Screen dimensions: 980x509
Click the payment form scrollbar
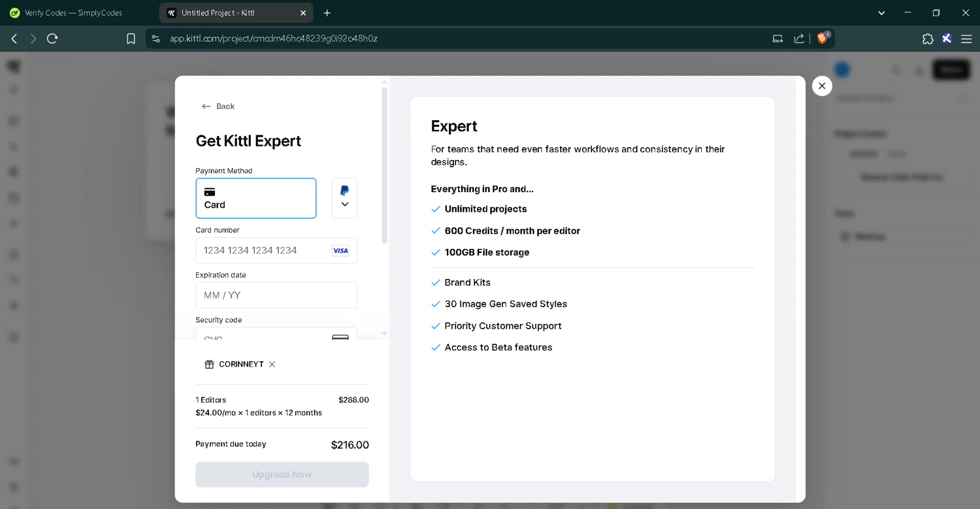[x=384, y=165]
